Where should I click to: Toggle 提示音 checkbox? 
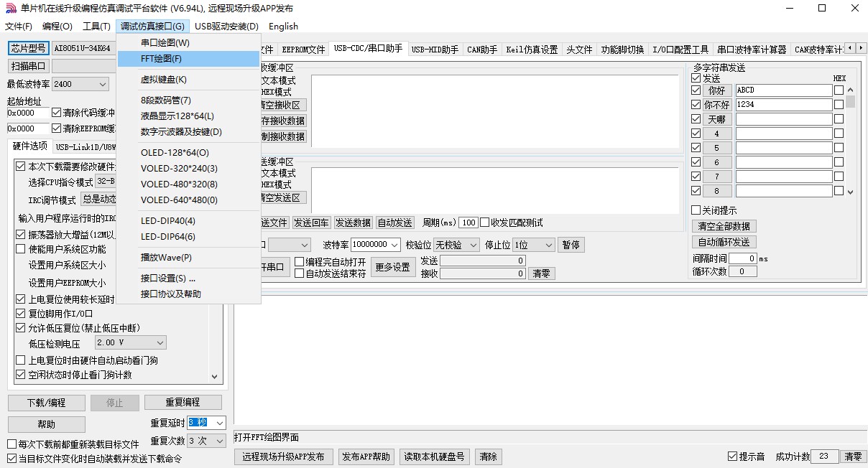point(732,457)
